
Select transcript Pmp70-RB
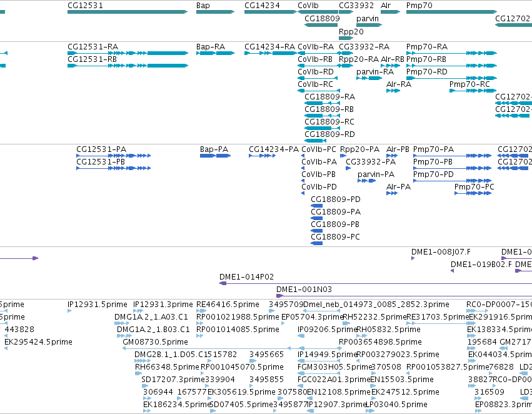[451, 66]
